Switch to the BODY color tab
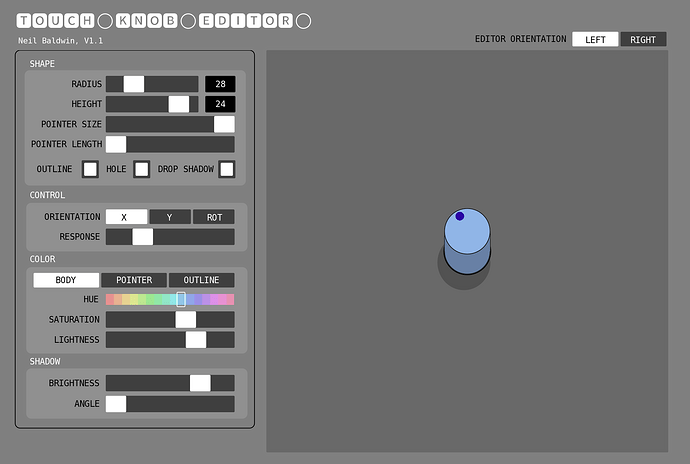The width and height of the screenshot is (690, 464). (x=66, y=280)
